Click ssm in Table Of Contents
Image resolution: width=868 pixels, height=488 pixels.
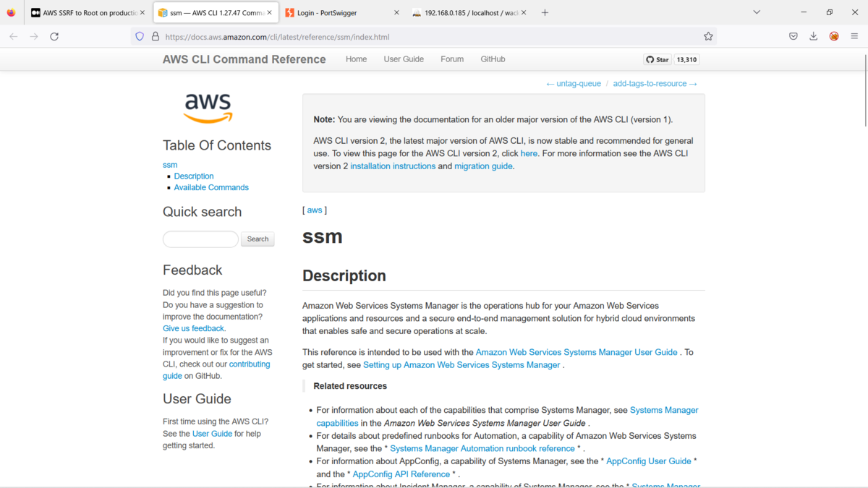tap(170, 165)
